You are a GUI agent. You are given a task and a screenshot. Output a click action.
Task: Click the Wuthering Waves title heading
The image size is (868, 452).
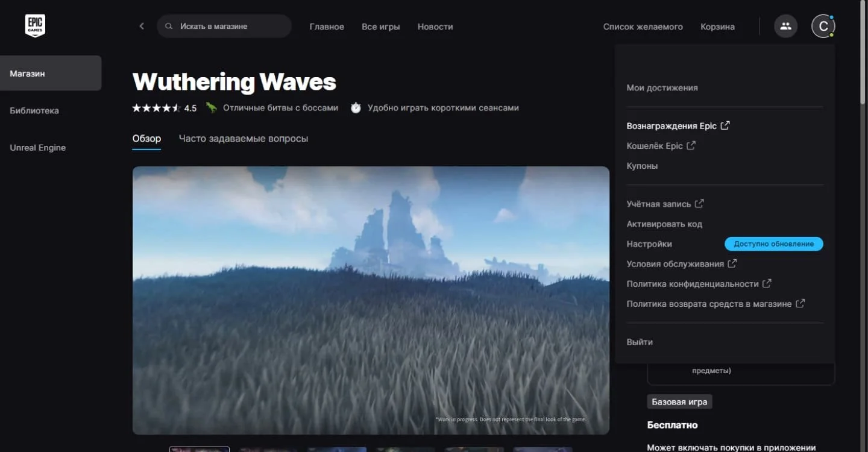click(234, 81)
